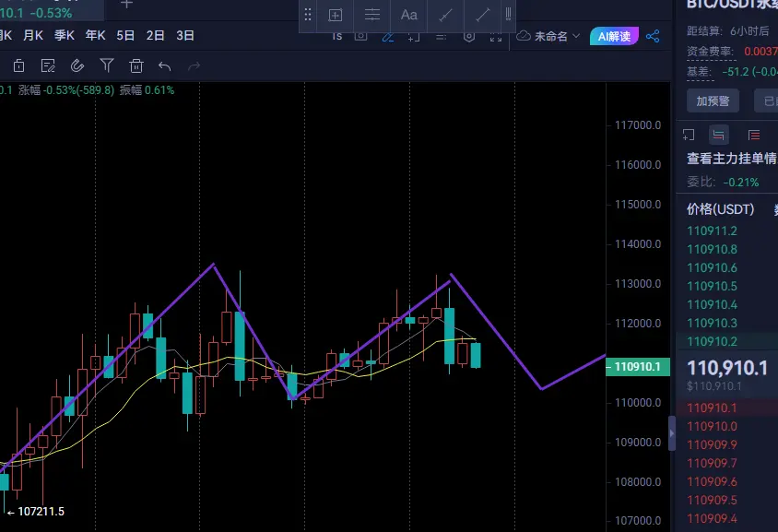Click the AI解读 button
The height and width of the screenshot is (532, 778).
pos(614,36)
